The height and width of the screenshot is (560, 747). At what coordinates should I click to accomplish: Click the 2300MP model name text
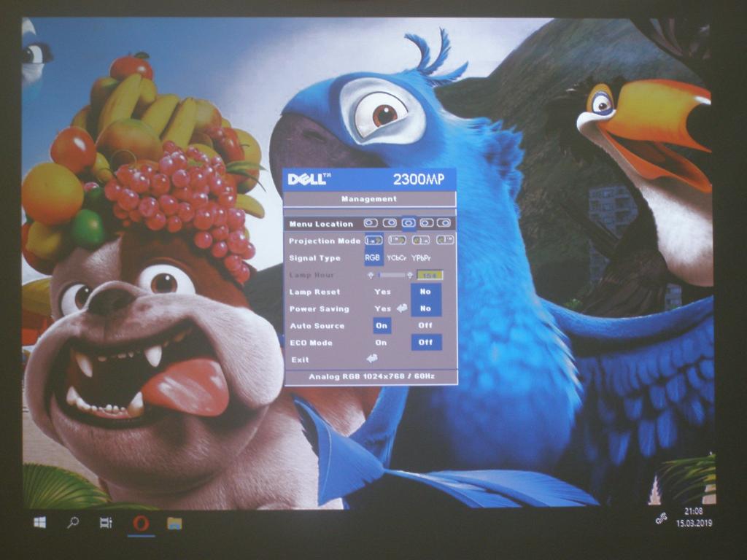click(419, 179)
